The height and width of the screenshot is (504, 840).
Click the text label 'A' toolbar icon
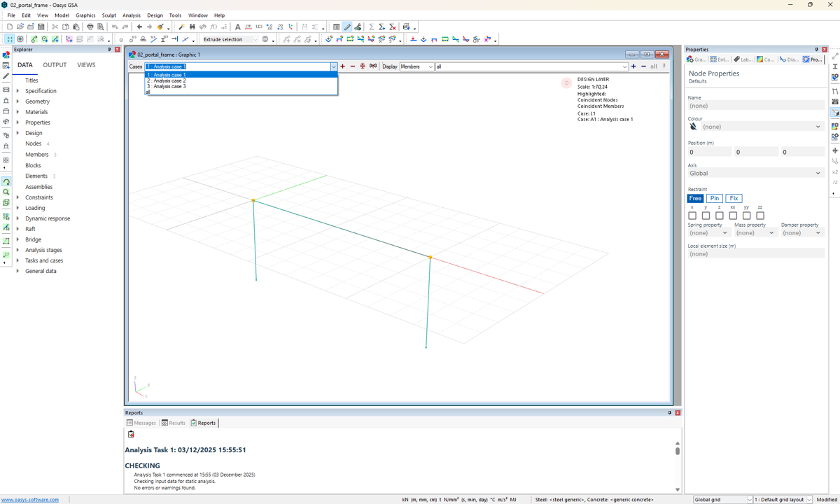pyautogui.click(x=237, y=27)
